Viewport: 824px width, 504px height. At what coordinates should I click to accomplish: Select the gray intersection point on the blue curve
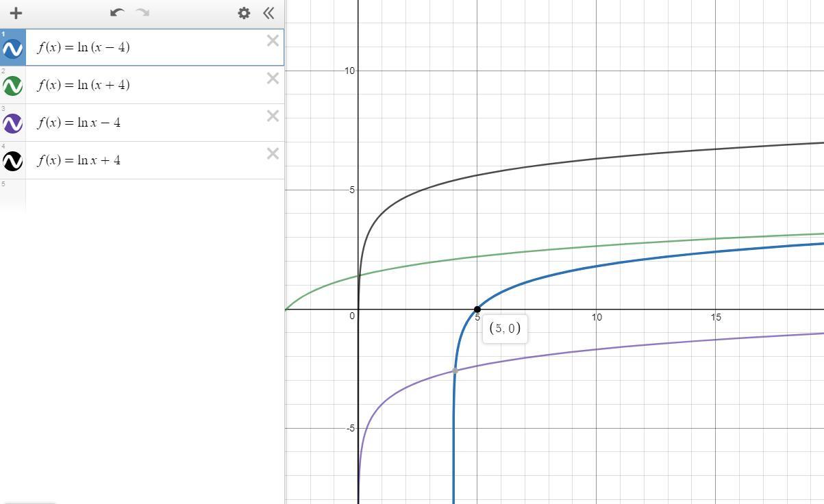pos(455,370)
